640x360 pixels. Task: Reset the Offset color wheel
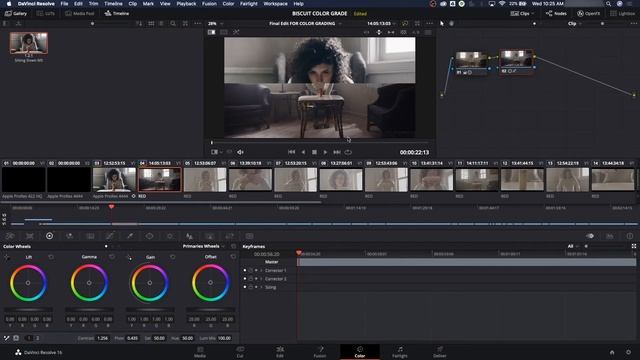coord(233,257)
